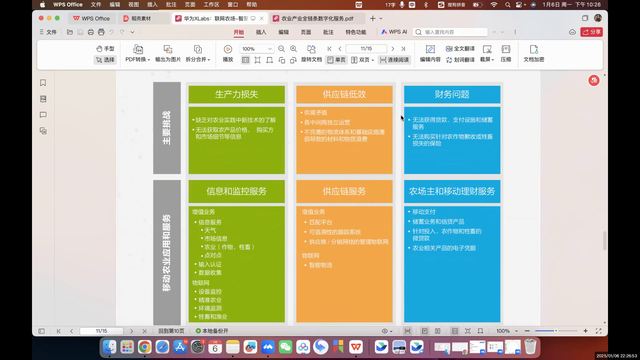Open 文档加密 document encryption
This screenshot has width=640, height=360.
[533, 53]
